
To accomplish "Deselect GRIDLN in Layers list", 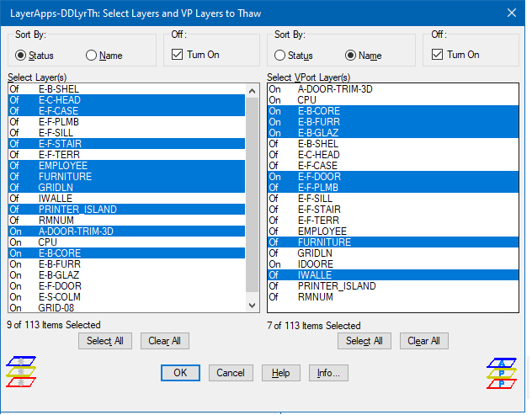I will coord(126,188).
